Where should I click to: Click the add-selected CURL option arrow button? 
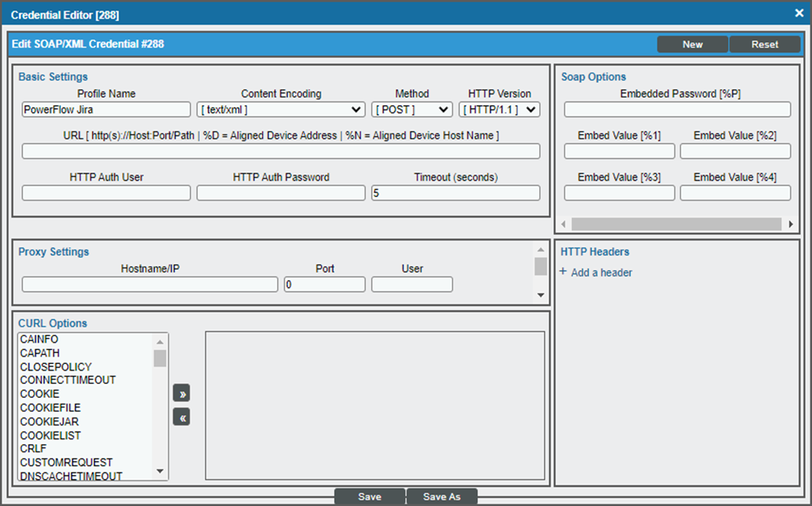click(x=181, y=393)
